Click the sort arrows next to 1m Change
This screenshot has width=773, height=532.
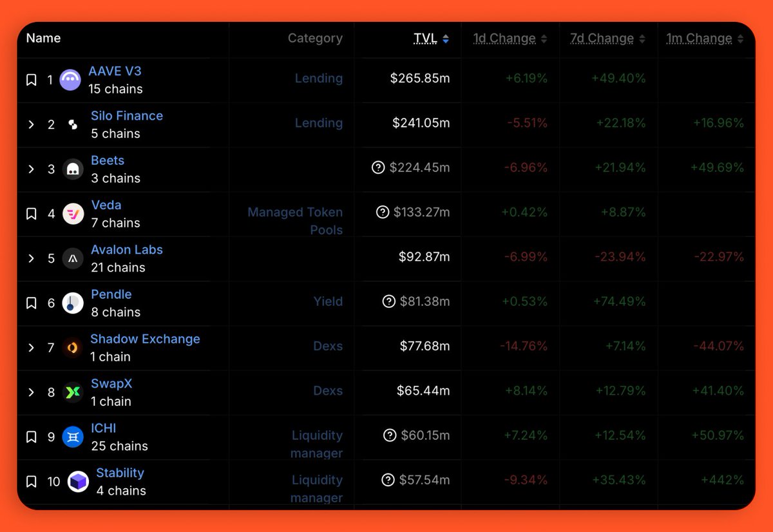740,39
